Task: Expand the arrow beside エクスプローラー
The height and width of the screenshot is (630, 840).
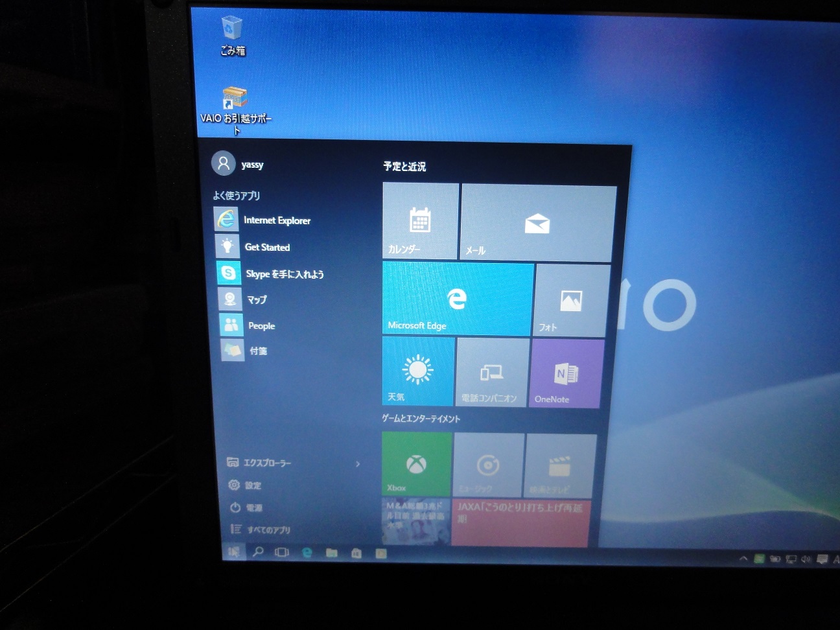Action: [x=358, y=464]
